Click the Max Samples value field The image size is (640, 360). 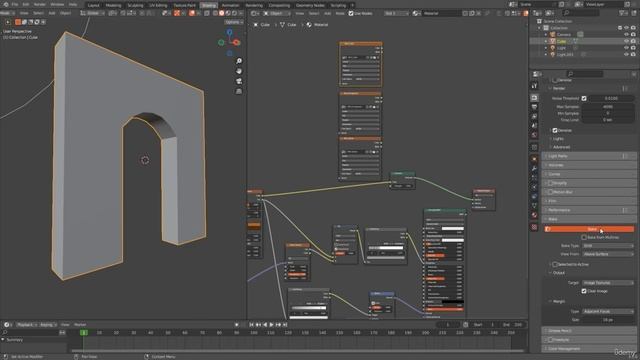(608, 107)
